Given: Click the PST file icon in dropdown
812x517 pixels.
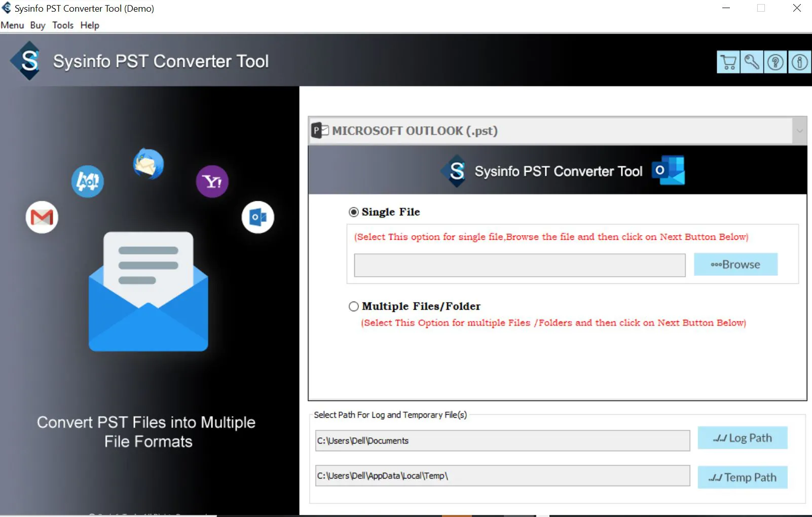Looking at the screenshot, I should pos(320,131).
